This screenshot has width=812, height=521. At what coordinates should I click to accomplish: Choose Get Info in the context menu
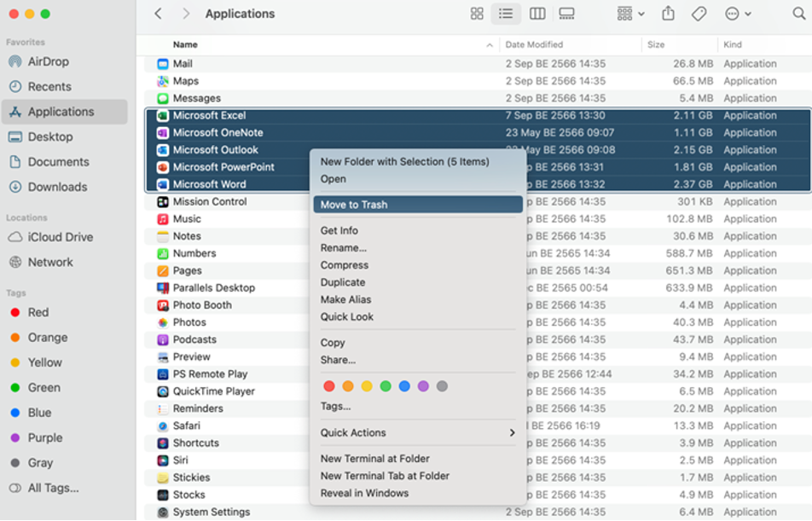(x=418, y=230)
